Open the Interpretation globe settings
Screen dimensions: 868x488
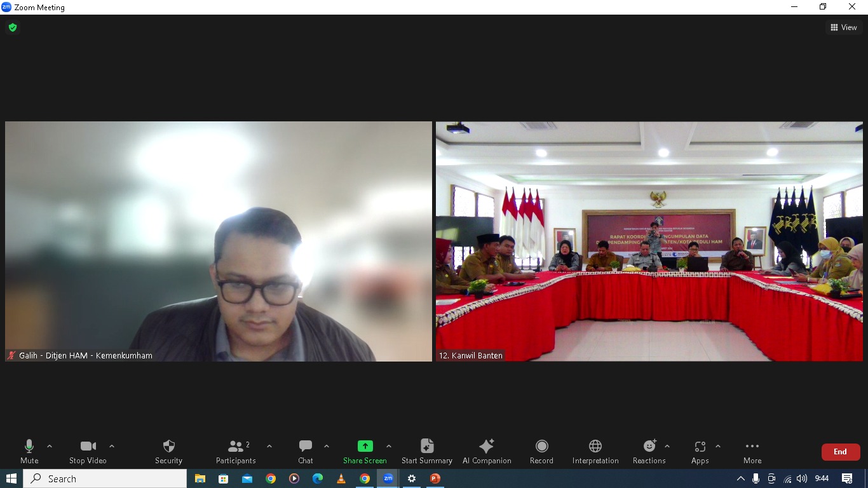tap(595, 451)
